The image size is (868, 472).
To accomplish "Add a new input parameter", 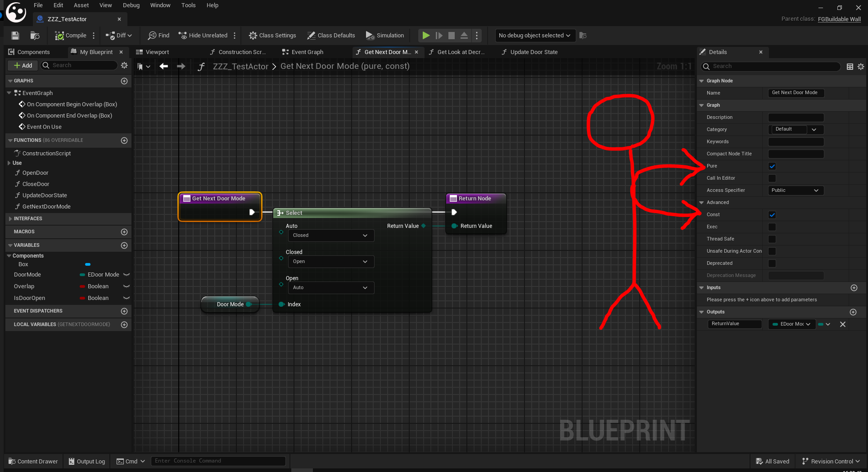I will point(854,288).
